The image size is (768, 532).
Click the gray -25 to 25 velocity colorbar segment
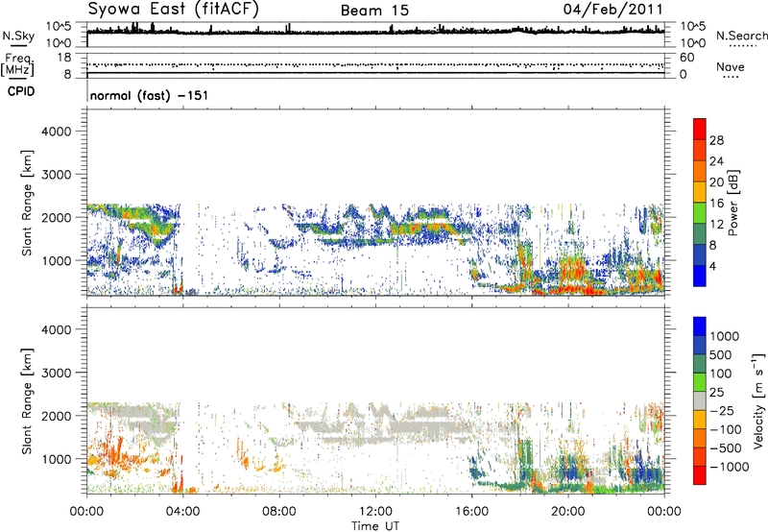(x=700, y=400)
